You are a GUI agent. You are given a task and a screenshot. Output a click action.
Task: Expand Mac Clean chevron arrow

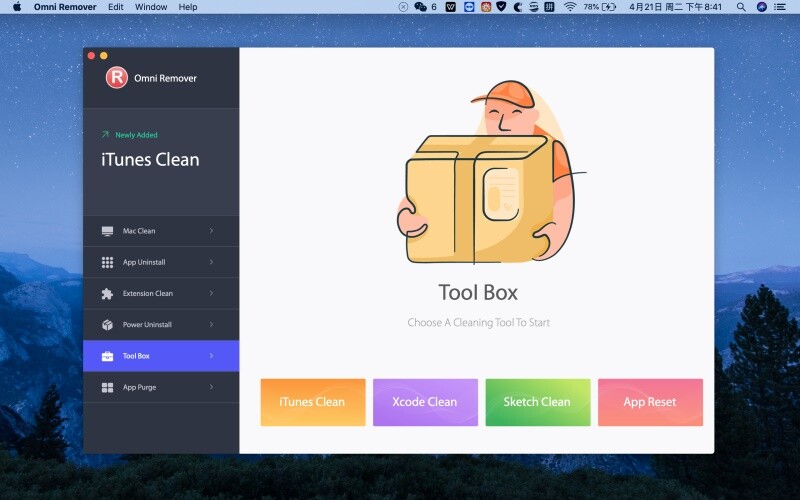pyautogui.click(x=211, y=231)
